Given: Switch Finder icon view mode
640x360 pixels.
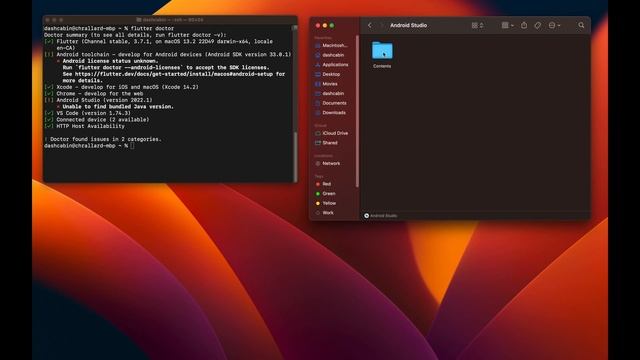Looking at the screenshot, I should coord(478,25).
